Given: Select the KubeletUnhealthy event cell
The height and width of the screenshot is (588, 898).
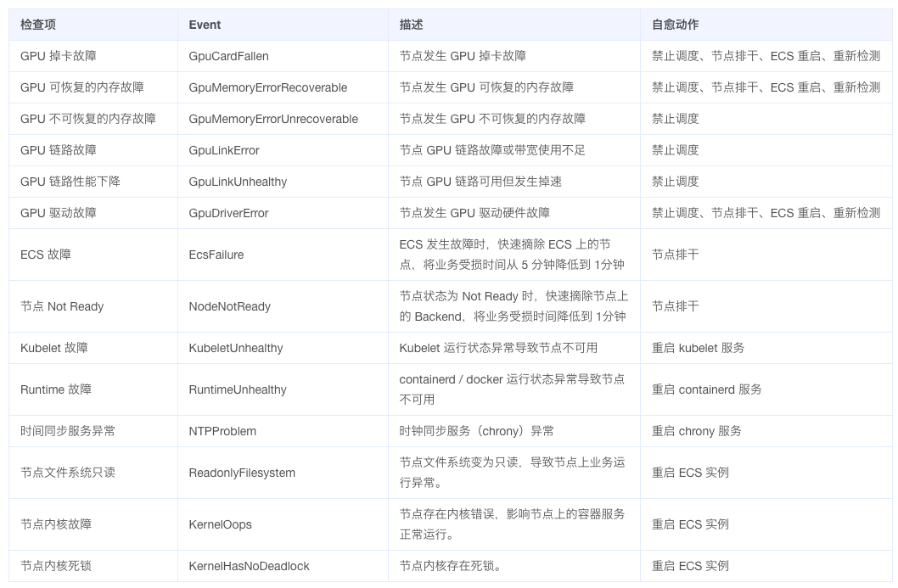Looking at the screenshot, I should (235, 348).
